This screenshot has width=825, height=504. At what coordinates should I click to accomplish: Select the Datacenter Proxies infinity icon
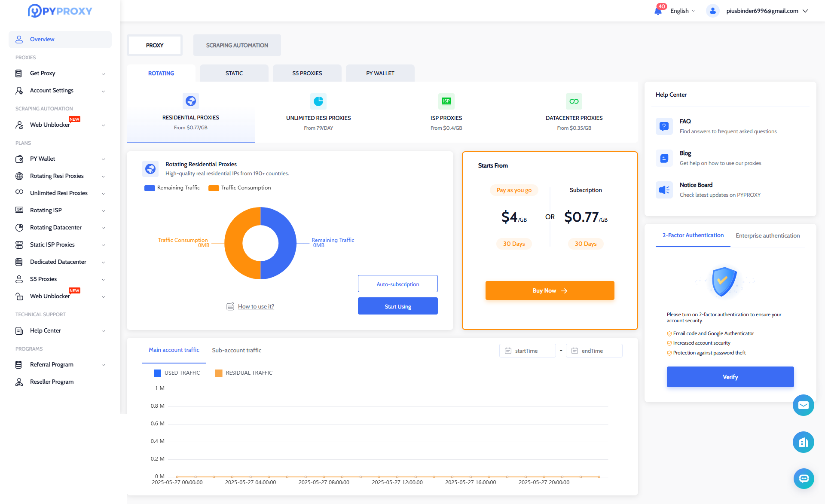point(574,101)
